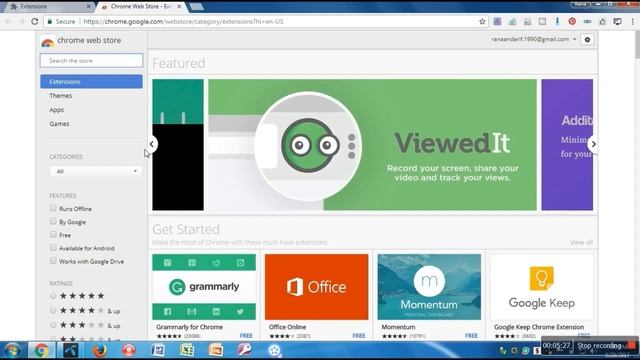
Task: Enable the Runs Offline filter
Action: tap(53, 208)
